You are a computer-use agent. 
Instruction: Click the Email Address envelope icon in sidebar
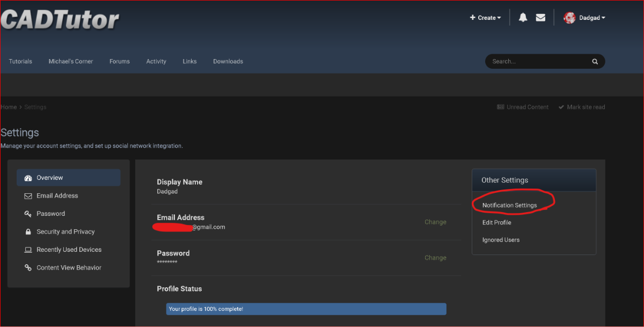(28, 196)
